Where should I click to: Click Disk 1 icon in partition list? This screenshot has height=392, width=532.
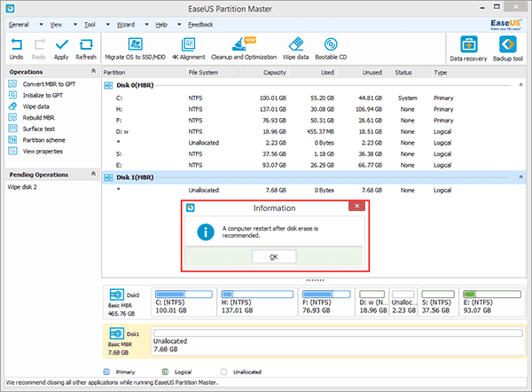pyautogui.click(x=108, y=177)
